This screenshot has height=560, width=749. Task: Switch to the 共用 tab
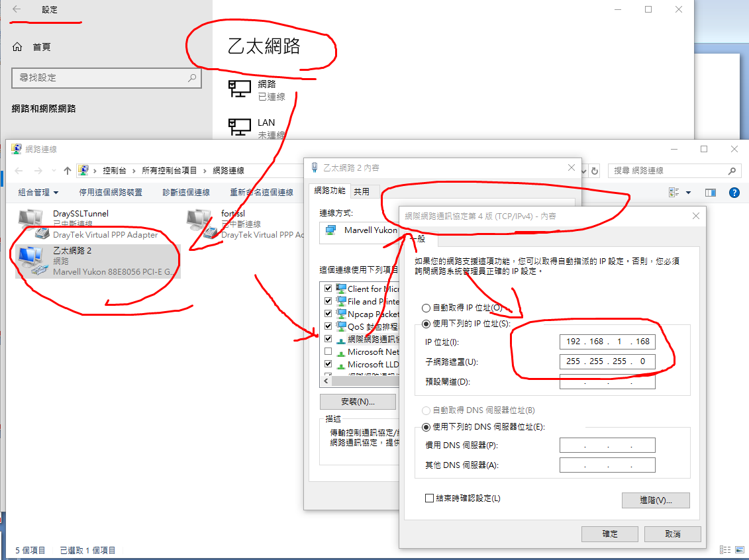(362, 191)
